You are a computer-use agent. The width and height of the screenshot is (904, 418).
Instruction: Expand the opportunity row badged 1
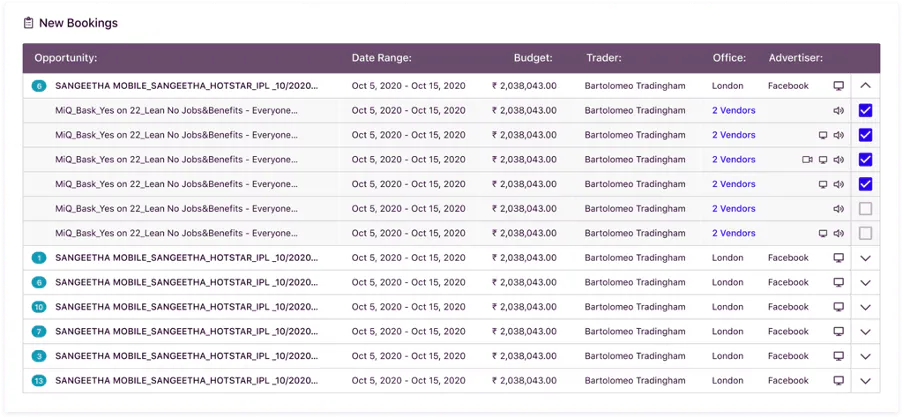[865, 258]
